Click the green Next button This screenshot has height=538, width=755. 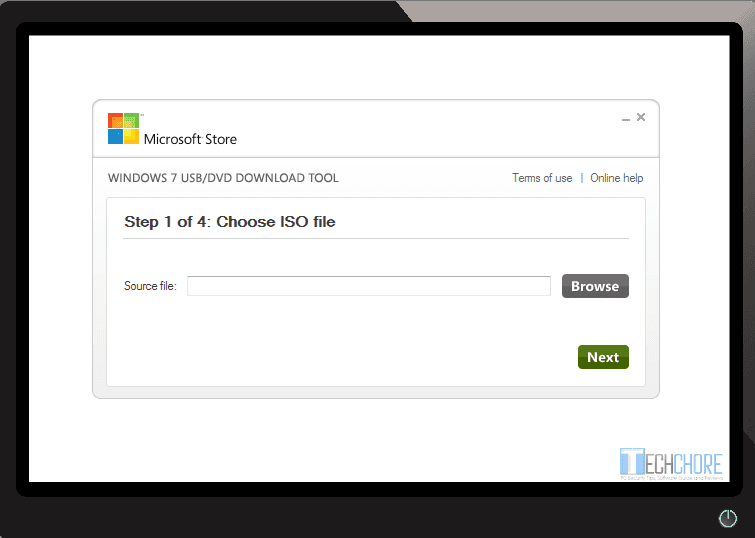pyautogui.click(x=603, y=357)
